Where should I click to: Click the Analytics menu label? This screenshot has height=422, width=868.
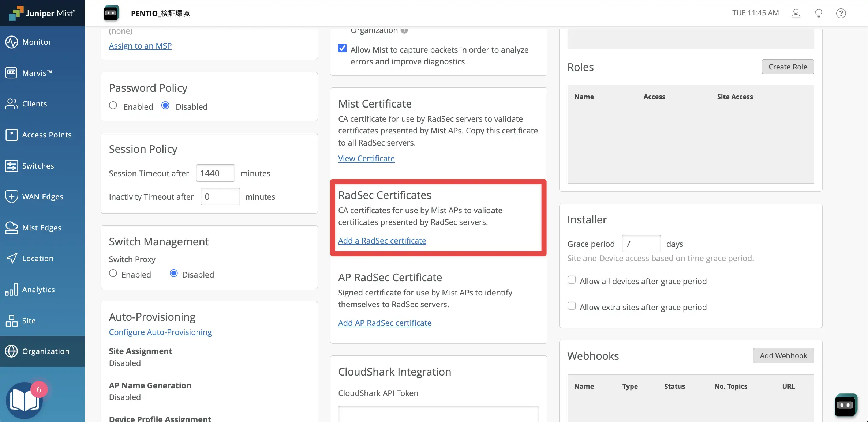coord(38,290)
